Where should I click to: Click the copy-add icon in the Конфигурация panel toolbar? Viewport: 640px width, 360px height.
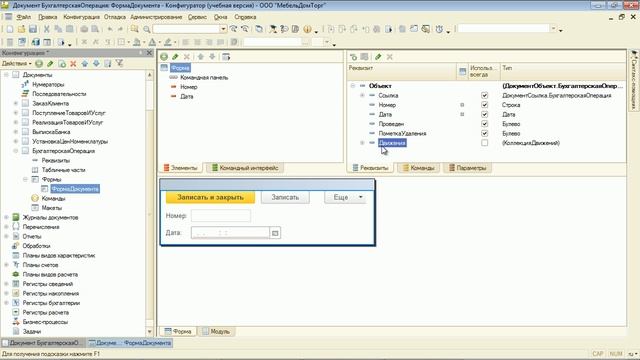(x=62, y=64)
